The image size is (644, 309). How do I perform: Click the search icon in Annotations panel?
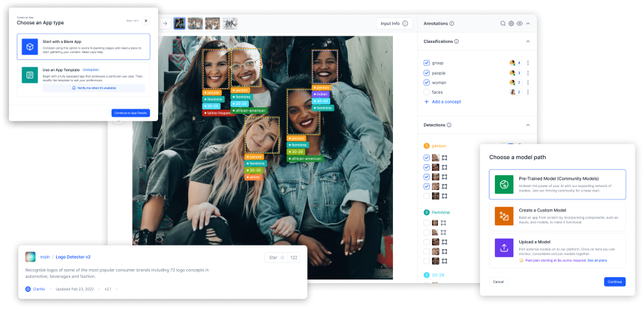pyautogui.click(x=503, y=24)
